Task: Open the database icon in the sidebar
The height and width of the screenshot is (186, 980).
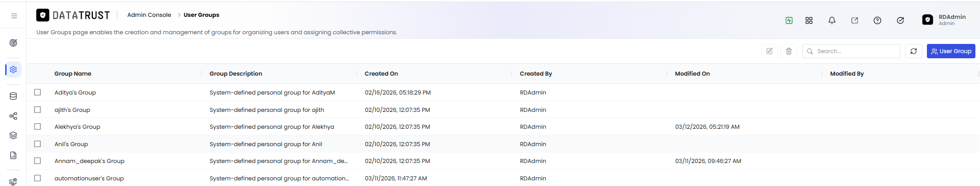Action: pos(13,96)
